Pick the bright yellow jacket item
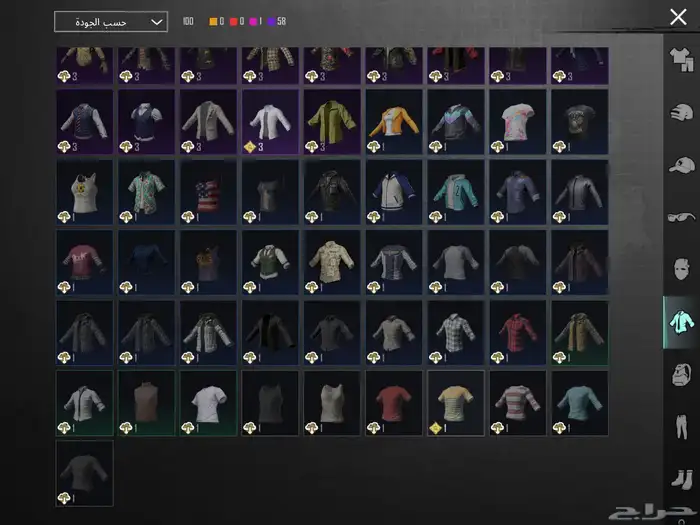This screenshot has height=525, width=700. click(x=331, y=120)
